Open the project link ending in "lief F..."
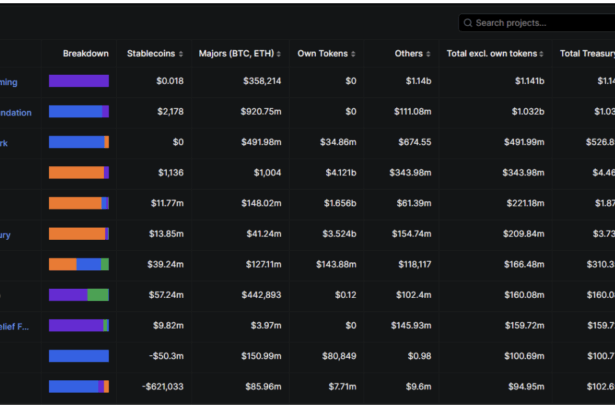This screenshot has width=615, height=410. [15, 326]
